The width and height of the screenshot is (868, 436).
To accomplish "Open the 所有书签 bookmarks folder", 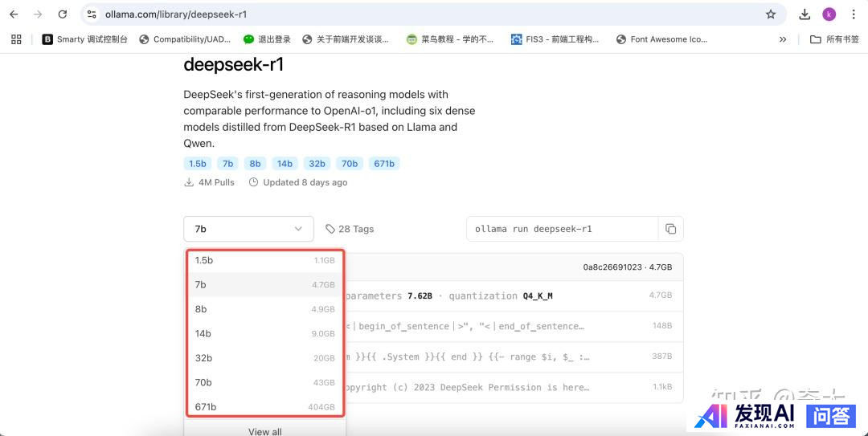I will (x=834, y=39).
